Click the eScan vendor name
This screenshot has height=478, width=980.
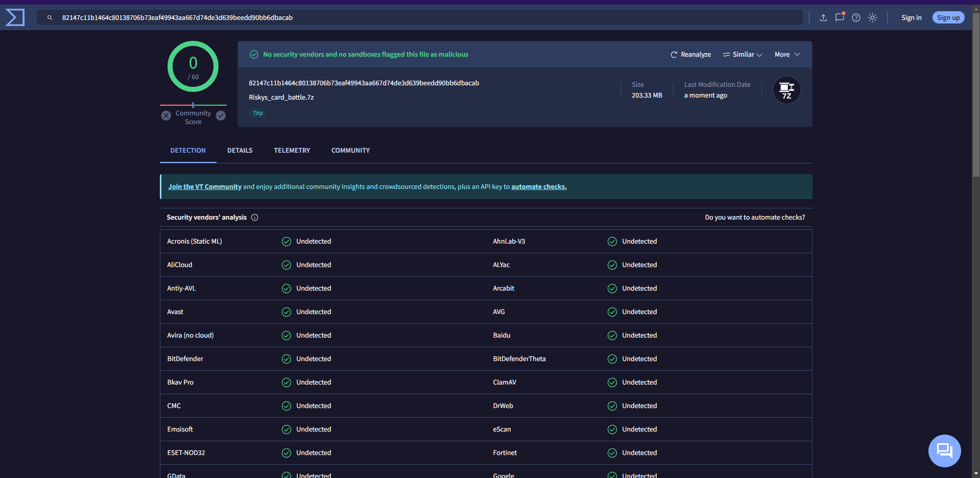pyautogui.click(x=502, y=429)
